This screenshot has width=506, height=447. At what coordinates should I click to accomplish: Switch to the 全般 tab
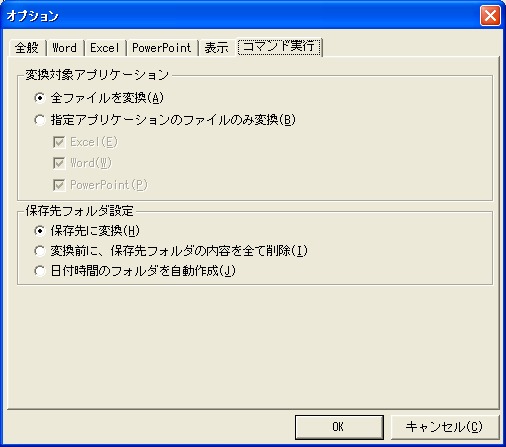click(27, 48)
